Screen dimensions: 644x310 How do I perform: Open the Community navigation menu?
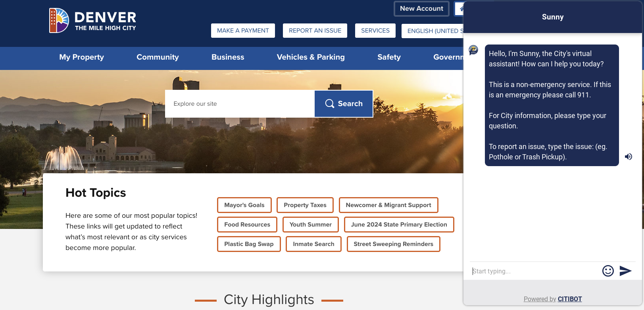click(158, 57)
